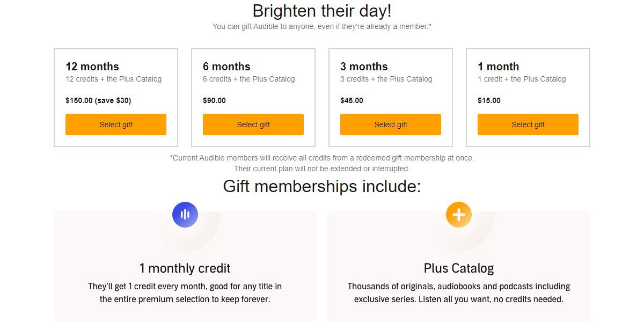Select gift for the 1 month plan
The image size is (644, 322).
click(528, 125)
